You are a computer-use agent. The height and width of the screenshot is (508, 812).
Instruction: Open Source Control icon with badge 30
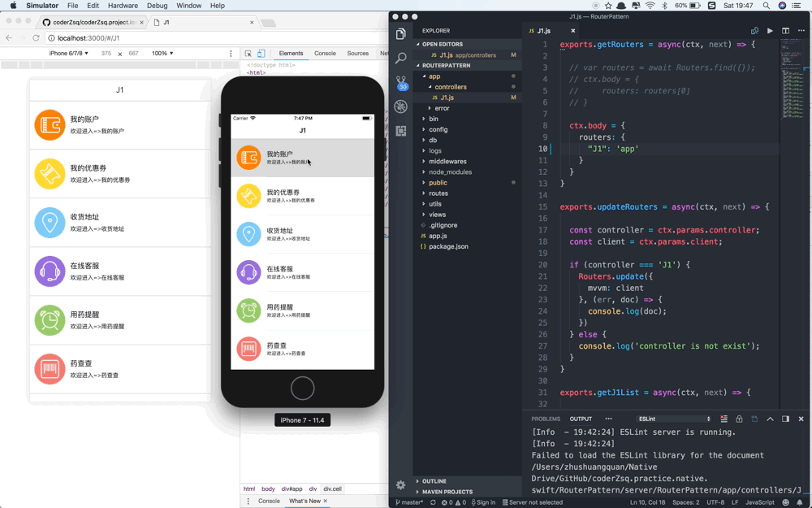coord(401,82)
